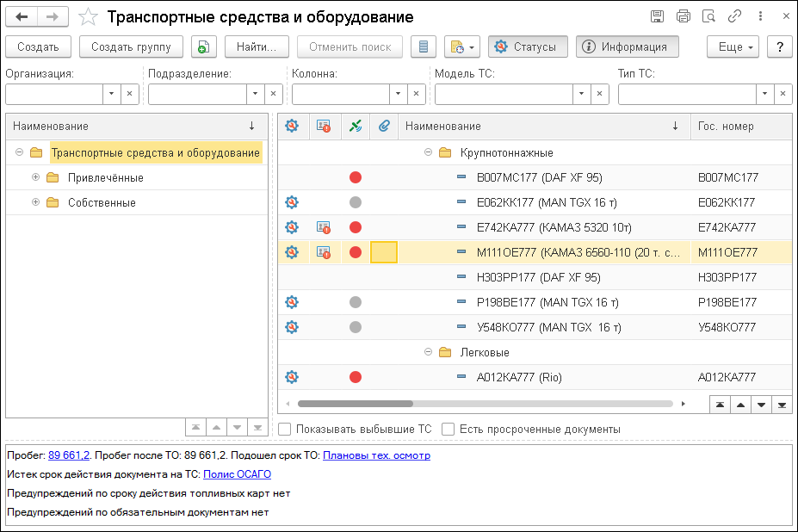
Task: Enable 'Есть просроченные документы' checkbox
Action: point(448,430)
